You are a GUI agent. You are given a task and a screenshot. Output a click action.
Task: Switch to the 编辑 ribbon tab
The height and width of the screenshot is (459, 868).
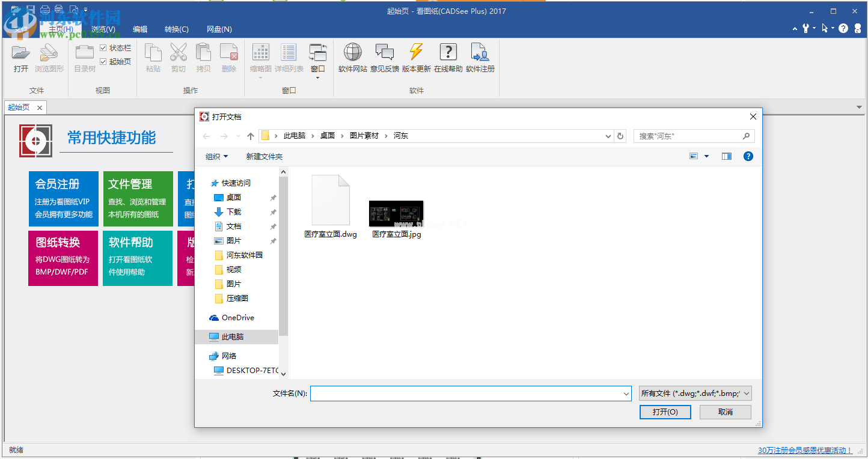pyautogui.click(x=140, y=29)
